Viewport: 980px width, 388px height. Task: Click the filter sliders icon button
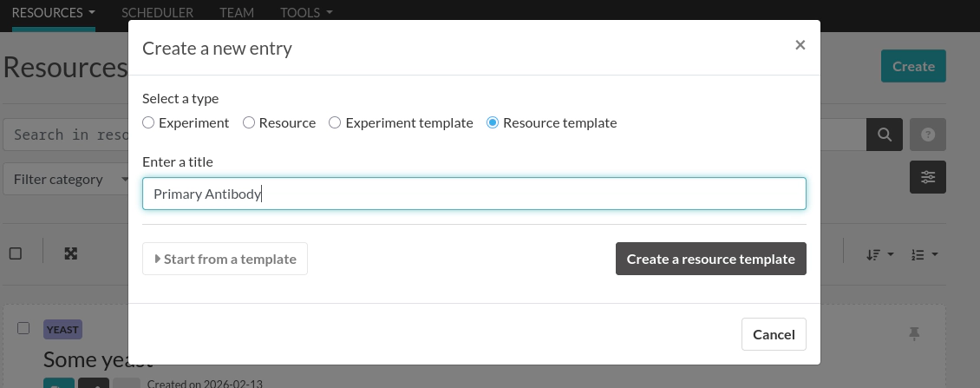click(x=928, y=177)
